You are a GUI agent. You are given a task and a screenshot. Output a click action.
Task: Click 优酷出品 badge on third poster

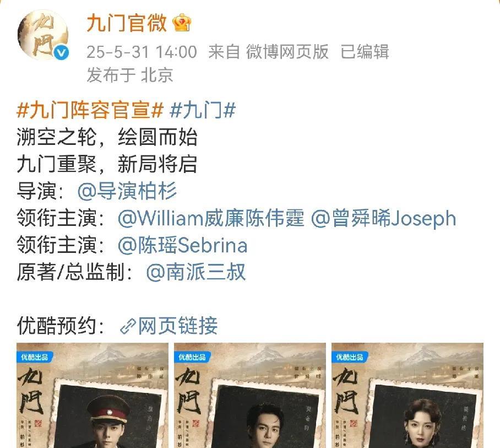click(x=350, y=357)
